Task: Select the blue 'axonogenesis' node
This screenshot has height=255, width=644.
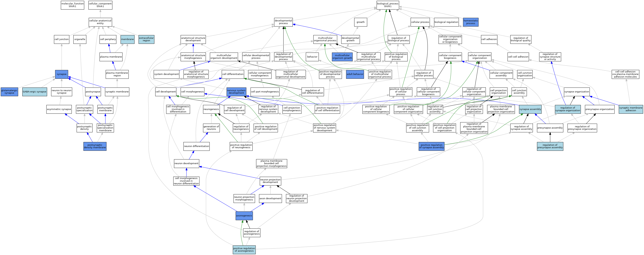Action: 244,216
